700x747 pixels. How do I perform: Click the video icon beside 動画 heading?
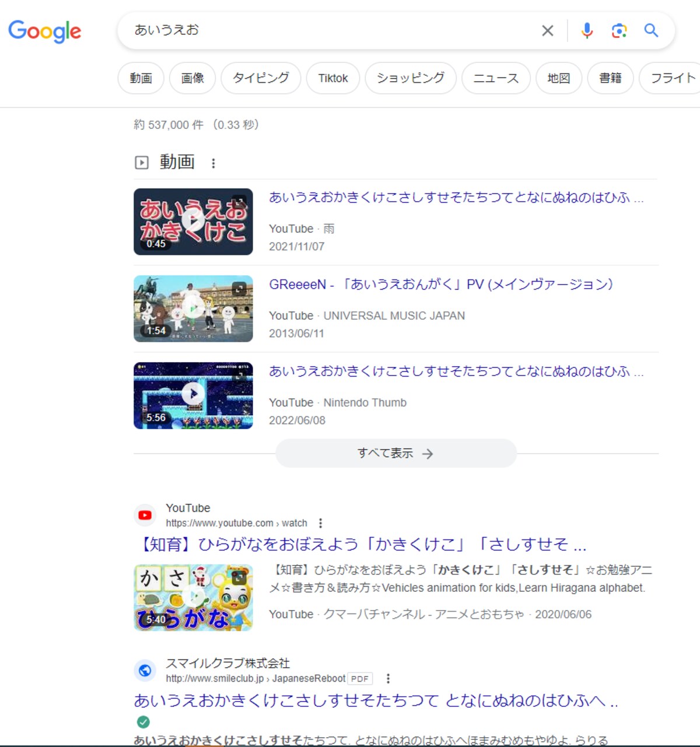142,163
